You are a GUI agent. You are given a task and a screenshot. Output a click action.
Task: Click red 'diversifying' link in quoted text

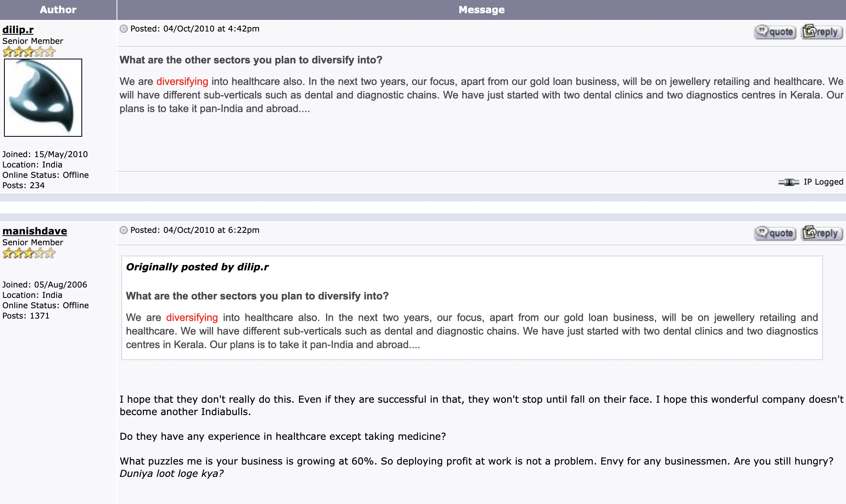[192, 317]
